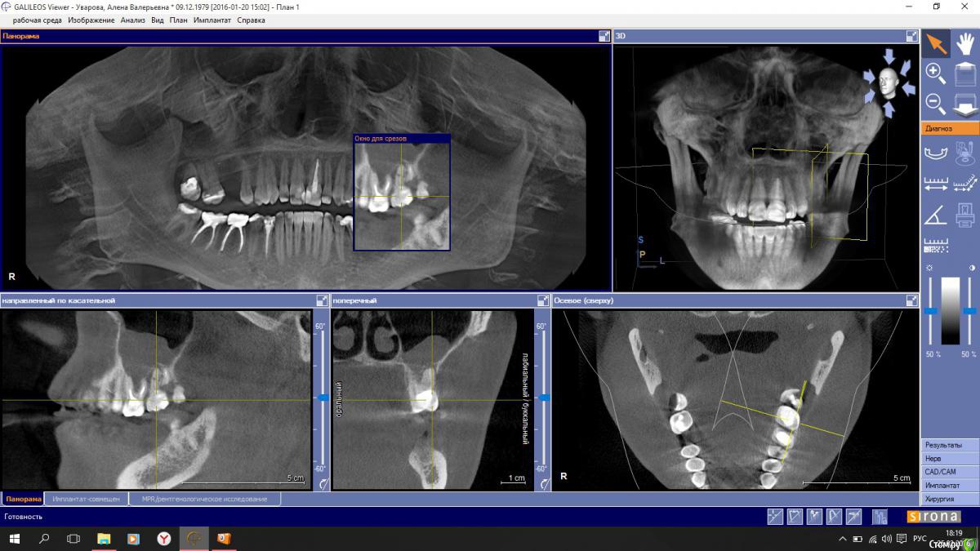
Task: Select the hand pan tool
Action: [965, 43]
